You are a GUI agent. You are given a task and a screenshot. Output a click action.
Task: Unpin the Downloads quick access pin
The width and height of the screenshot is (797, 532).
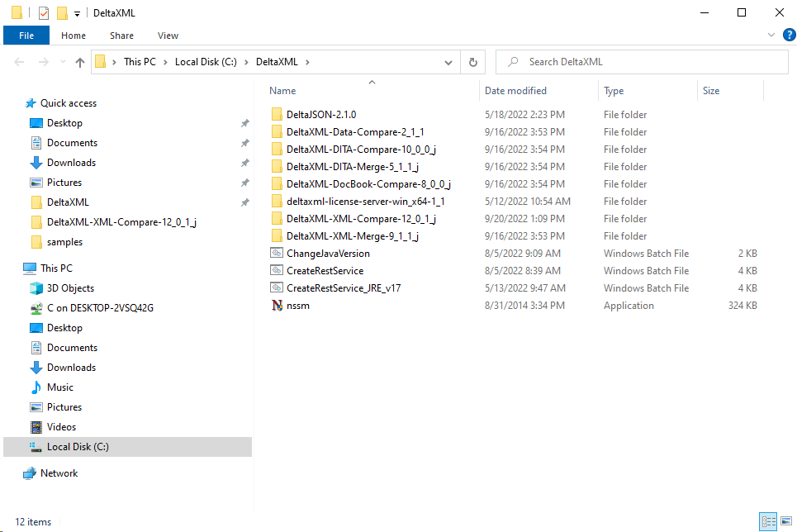[x=244, y=163]
